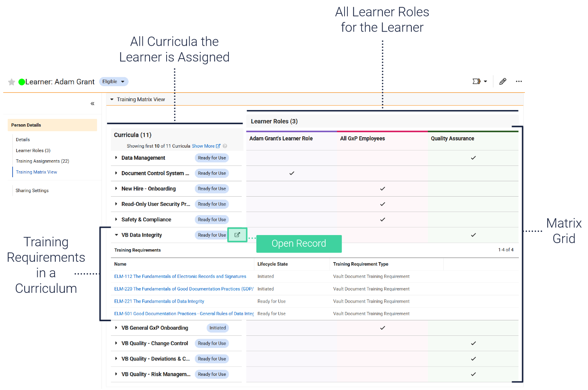Expand VB Quality - Deviations curriculum
Image resolution: width=588 pixels, height=390 pixels.
pyautogui.click(x=116, y=358)
